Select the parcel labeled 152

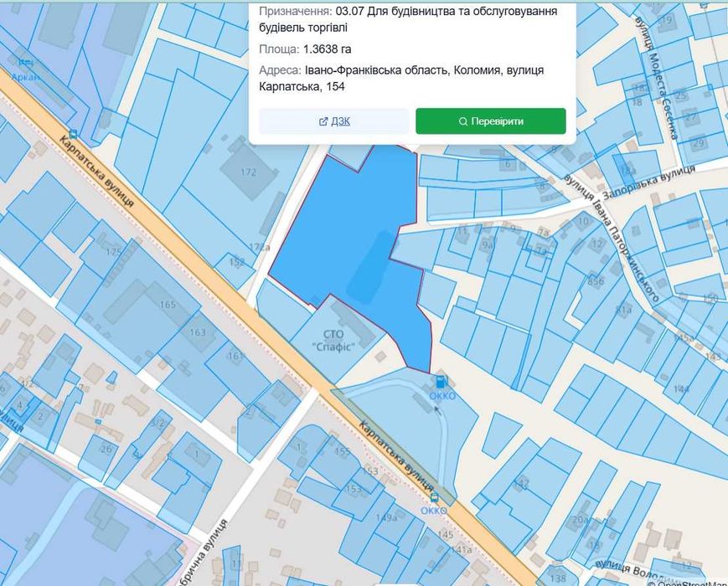(x=235, y=270)
